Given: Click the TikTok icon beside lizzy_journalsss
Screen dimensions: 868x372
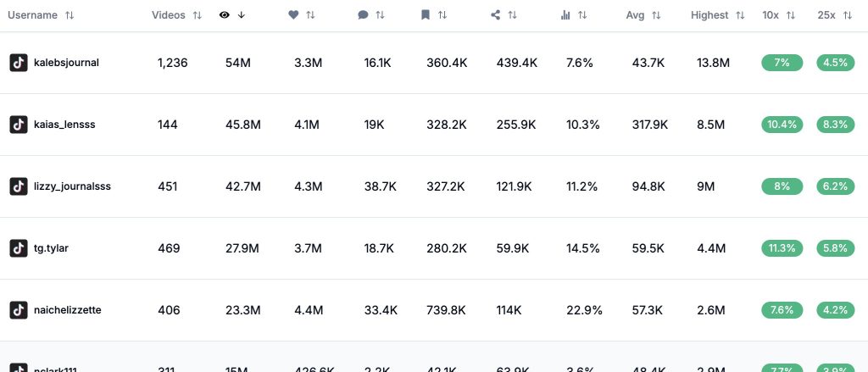Looking at the screenshot, I should [19, 186].
